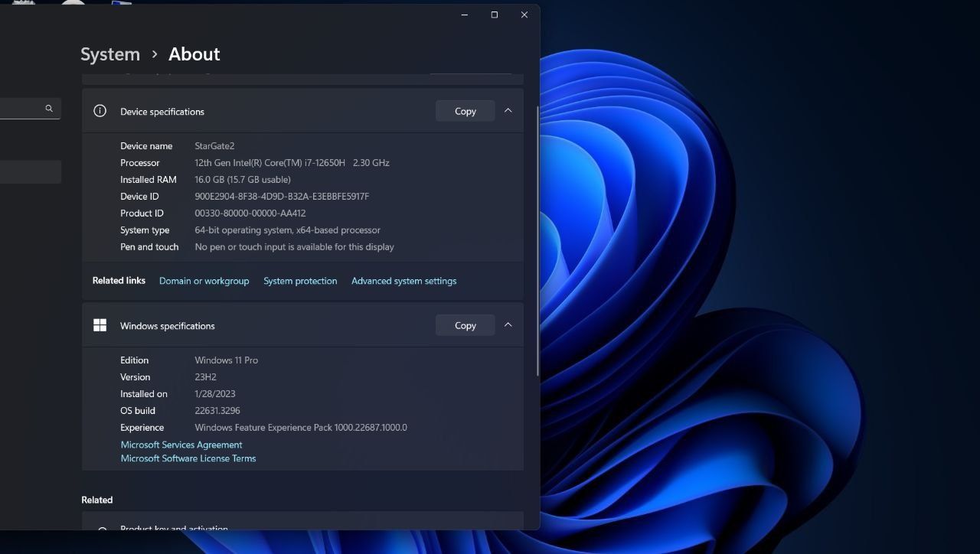Collapse the Windows specifications section
The image size is (980, 554).
pos(508,325)
